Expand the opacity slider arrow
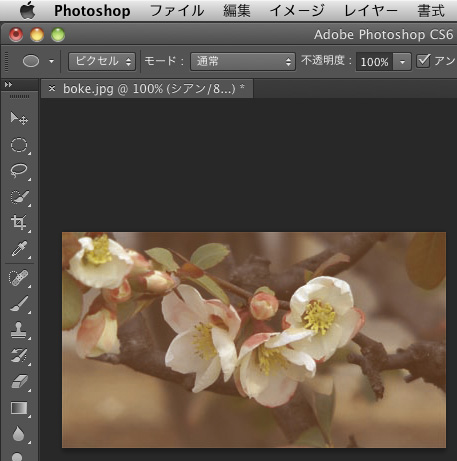This screenshot has width=457, height=461. [x=402, y=62]
